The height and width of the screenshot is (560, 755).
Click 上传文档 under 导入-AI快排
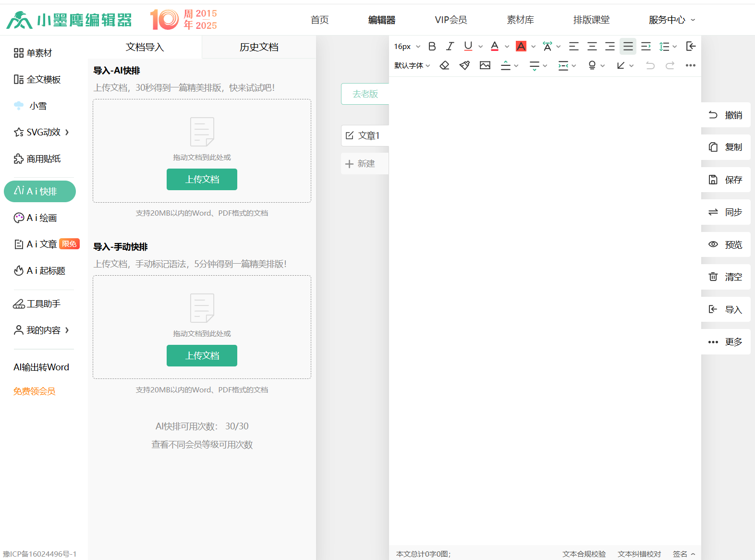tap(202, 179)
